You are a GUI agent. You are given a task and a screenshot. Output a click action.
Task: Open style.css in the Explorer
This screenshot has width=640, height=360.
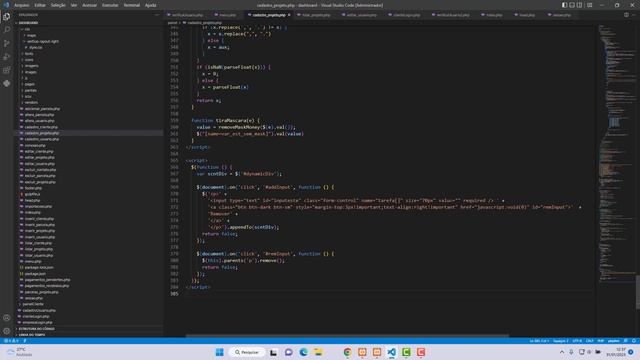(33, 48)
